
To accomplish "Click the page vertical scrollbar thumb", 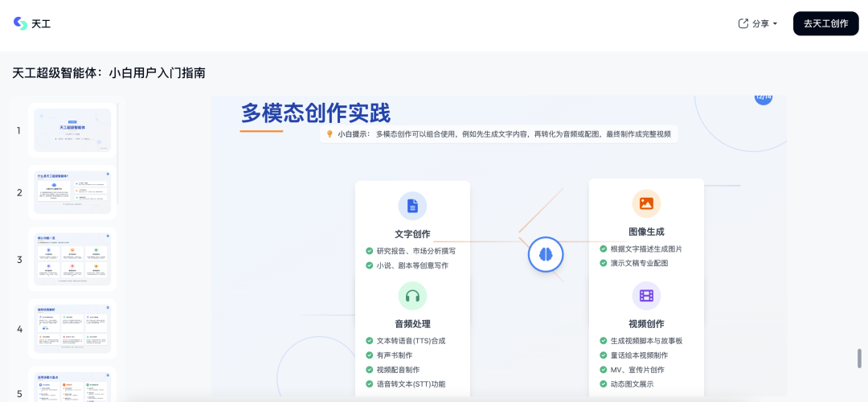I will [859, 359].
